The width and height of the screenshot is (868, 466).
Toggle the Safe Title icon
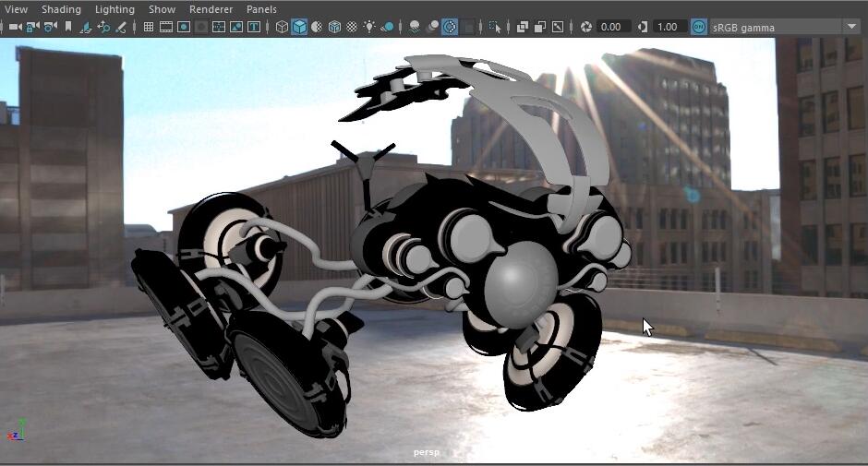click(x=254, y=27)
